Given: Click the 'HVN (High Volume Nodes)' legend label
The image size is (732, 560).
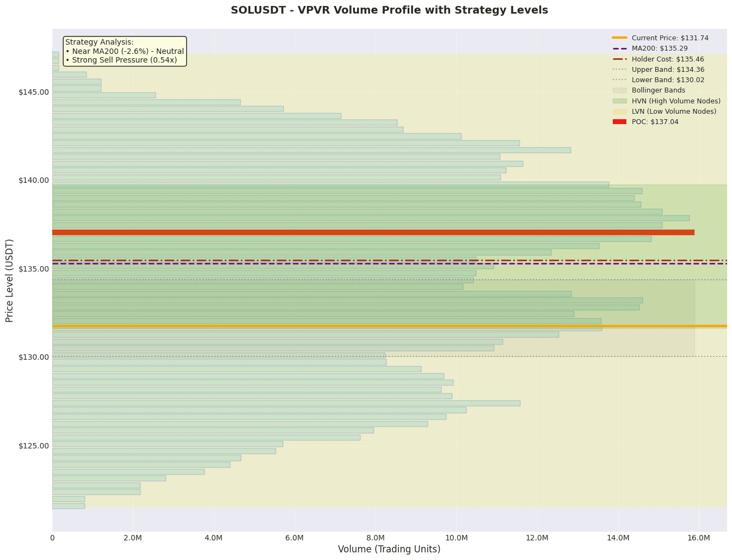Looking at the screenshot, I should (676, 101).
